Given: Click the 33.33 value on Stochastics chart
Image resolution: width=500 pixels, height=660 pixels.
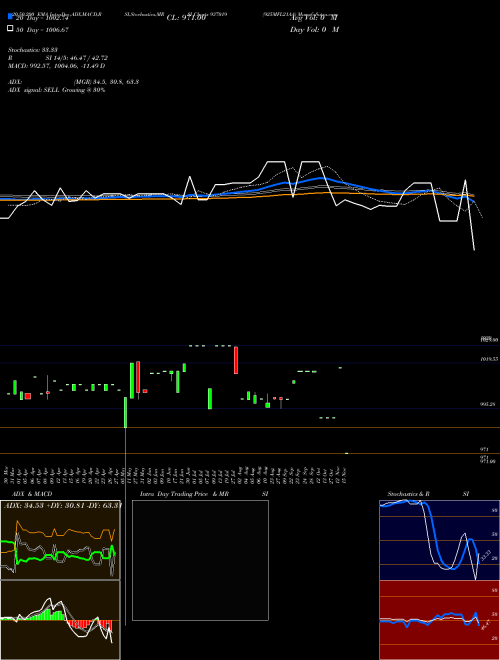Looking at the screenshot, I should (485, 556).
